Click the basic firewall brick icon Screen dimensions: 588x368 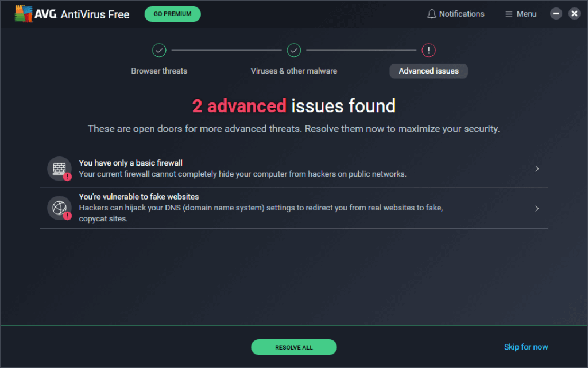[59, 168]
